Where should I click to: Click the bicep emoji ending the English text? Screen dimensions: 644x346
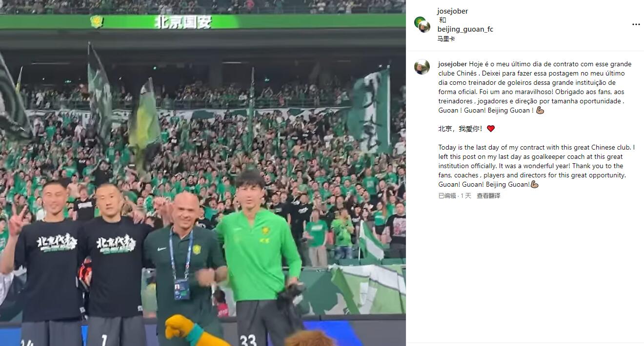click(x=534, y=184)
